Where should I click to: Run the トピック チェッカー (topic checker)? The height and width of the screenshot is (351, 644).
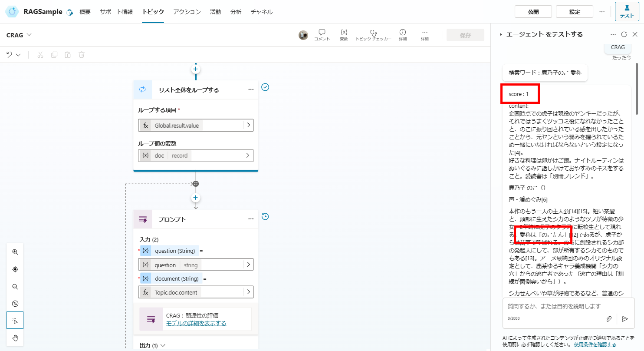(x=373, y=35)
